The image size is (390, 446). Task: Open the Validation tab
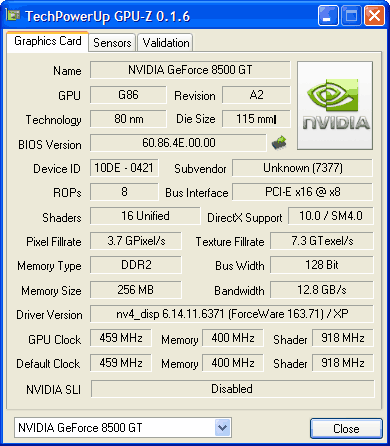point(165,43)
